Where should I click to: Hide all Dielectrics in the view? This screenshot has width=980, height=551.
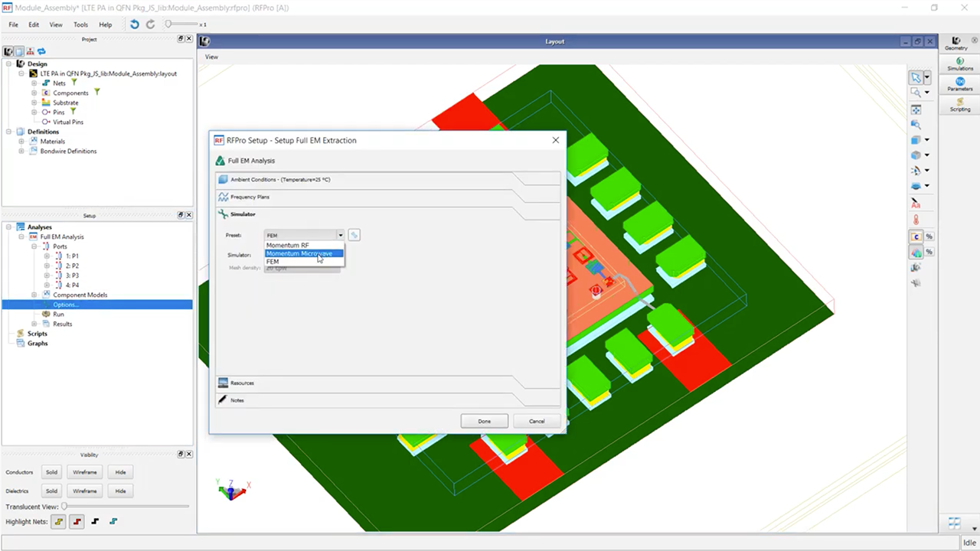click(120, 491)
